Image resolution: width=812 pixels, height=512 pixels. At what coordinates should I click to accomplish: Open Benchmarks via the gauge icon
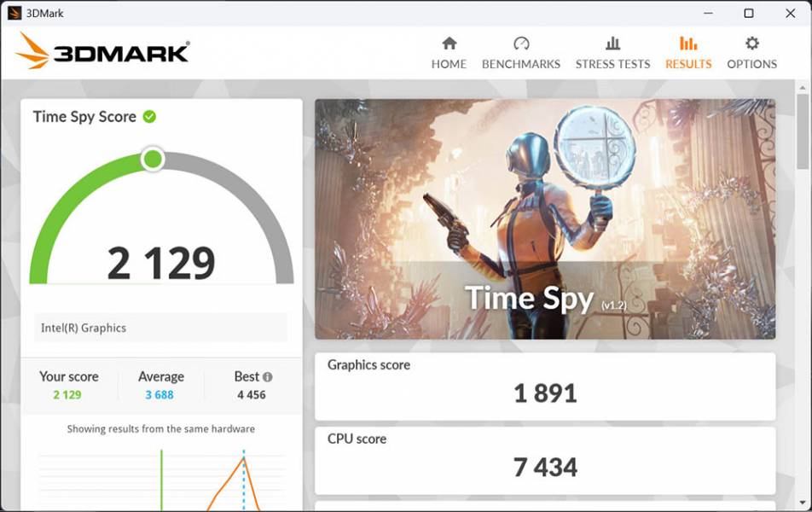(x=521, y=43)
